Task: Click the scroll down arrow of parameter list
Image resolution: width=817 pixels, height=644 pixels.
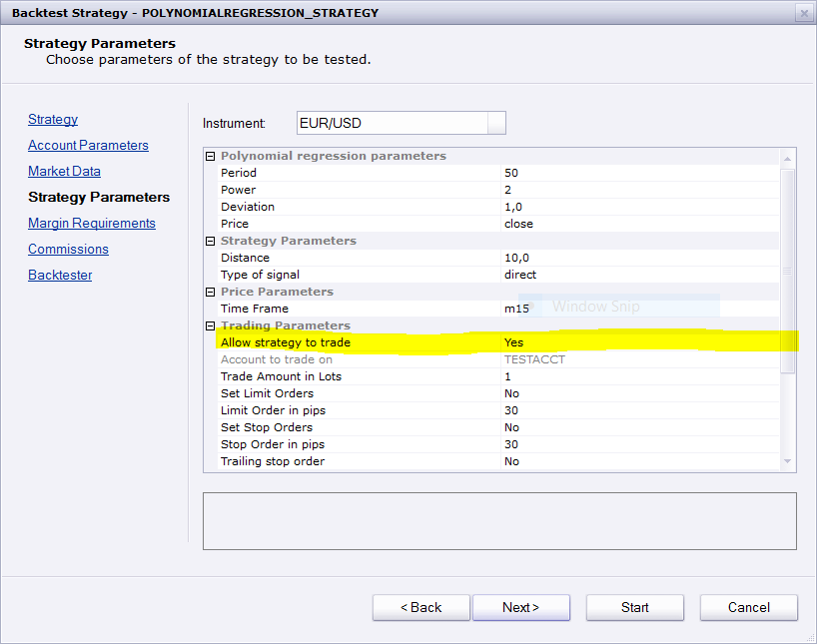Action: click(x=787, y=461)
